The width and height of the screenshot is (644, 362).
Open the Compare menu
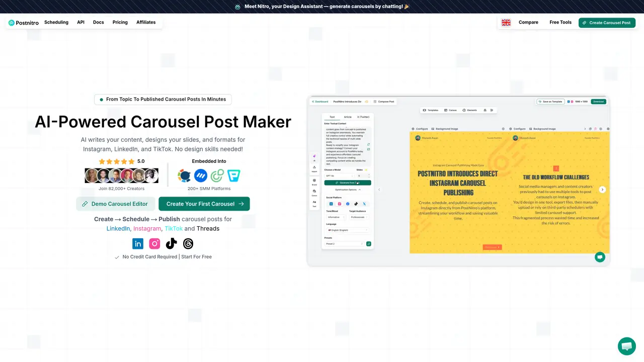point(528,22)
